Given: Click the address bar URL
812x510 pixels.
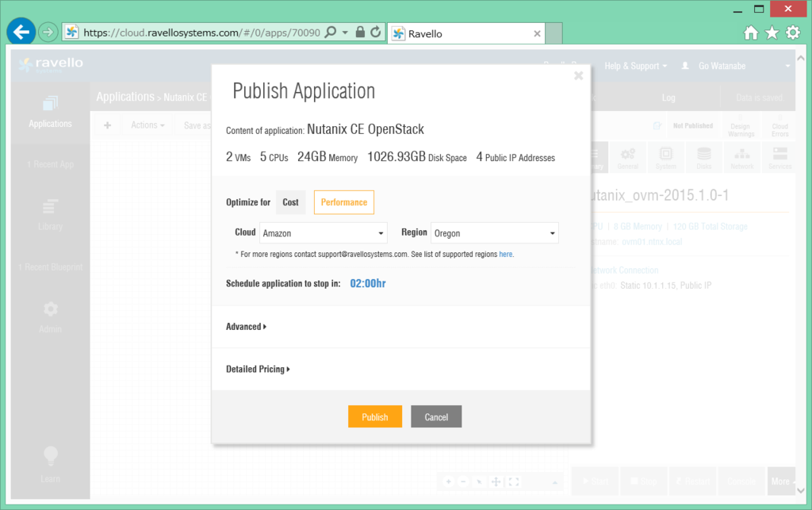Looking at the screenshot, I should click(201, 33).
